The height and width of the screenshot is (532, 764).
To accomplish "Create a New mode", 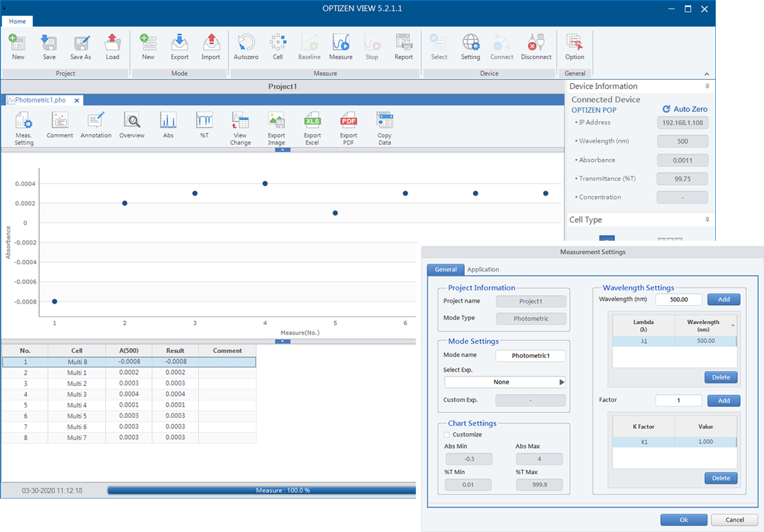I will coord(148,47).
